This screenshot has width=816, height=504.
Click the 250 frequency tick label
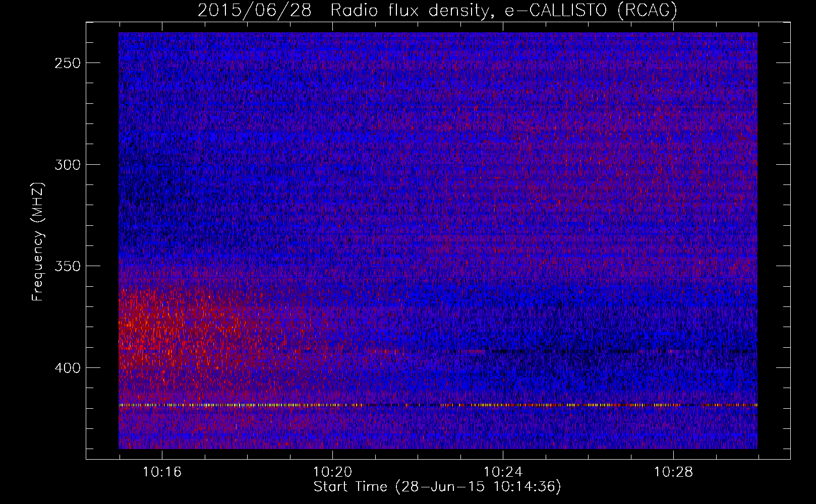(x=68, y=63)
